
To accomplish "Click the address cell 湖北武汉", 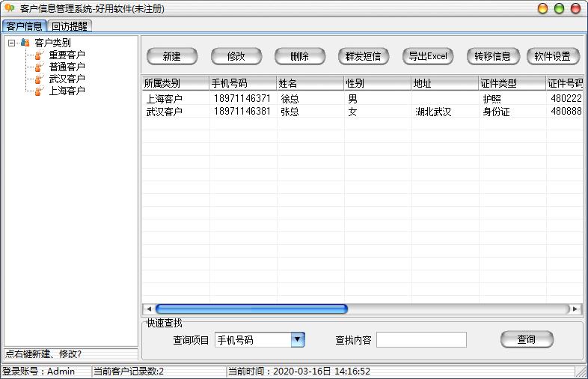I will 433,112.
